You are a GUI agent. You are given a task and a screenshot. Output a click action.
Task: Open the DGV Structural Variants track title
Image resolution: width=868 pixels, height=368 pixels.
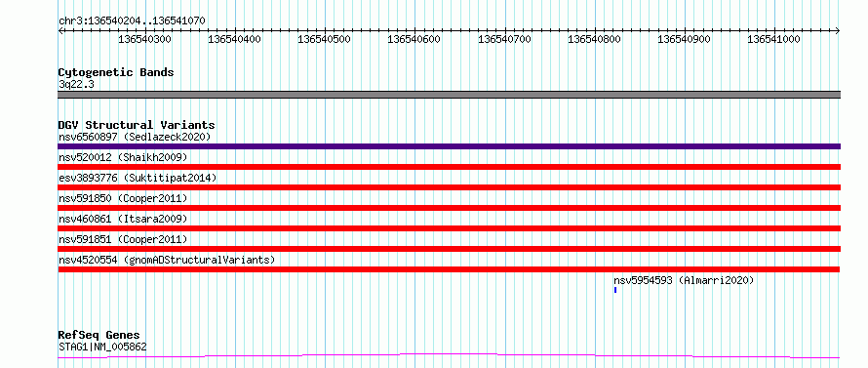coord(137,125)
